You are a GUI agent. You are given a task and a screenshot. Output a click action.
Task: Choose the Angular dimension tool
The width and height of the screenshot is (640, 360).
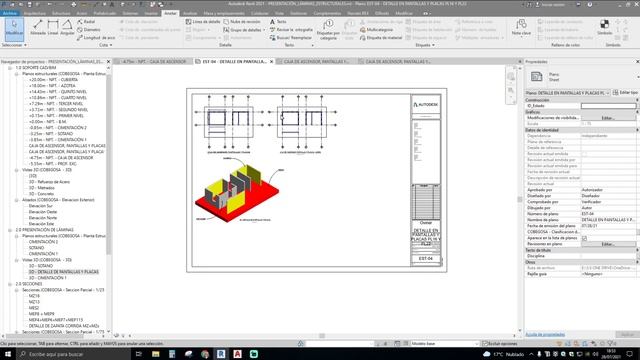pyautogui.click(x=67, y=27)
